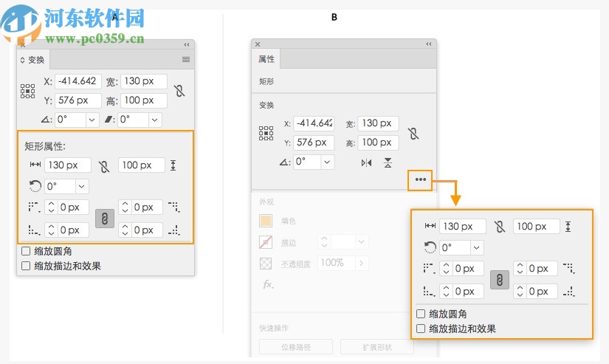Image resolution: width=609 pixels, height=364 pixels.
Task: Collapse Properties panel B double-arrow icon
Action: click(429, 44)
